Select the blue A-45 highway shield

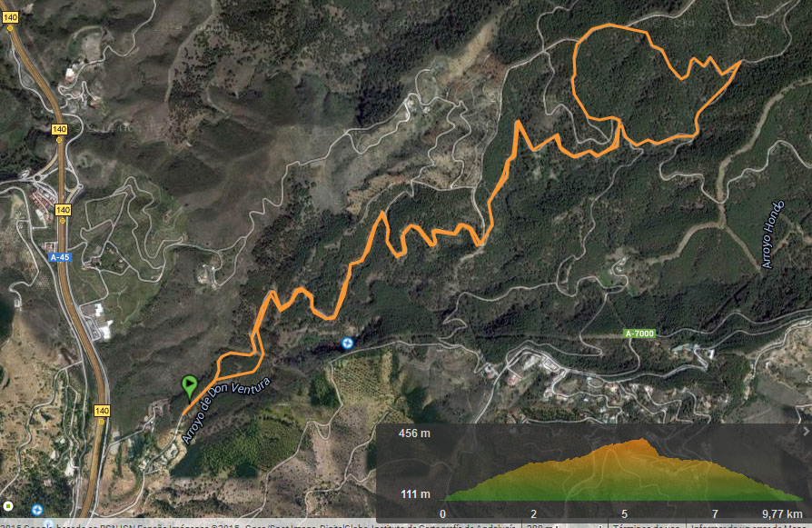60,257
